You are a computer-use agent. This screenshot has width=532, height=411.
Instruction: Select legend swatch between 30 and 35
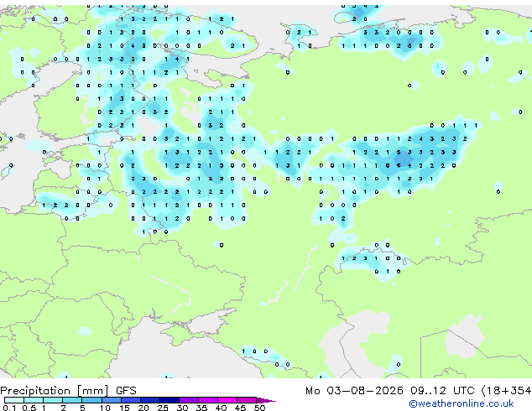pyautogui.click(x=189, y=400)
